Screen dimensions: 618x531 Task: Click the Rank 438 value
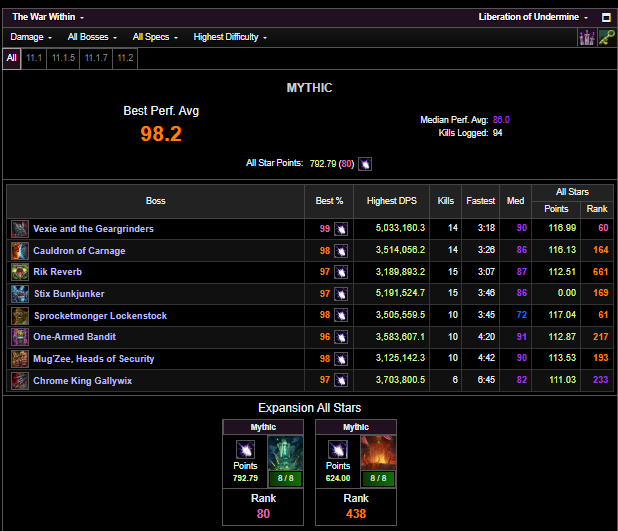pyautogui.click(x=356, y=514)
